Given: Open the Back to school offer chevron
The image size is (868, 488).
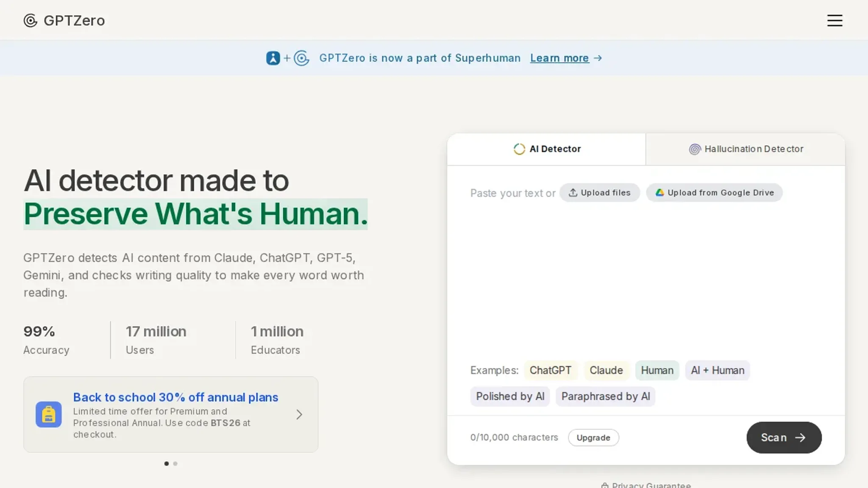Looking at the screenshot, I should coord(299,414).
